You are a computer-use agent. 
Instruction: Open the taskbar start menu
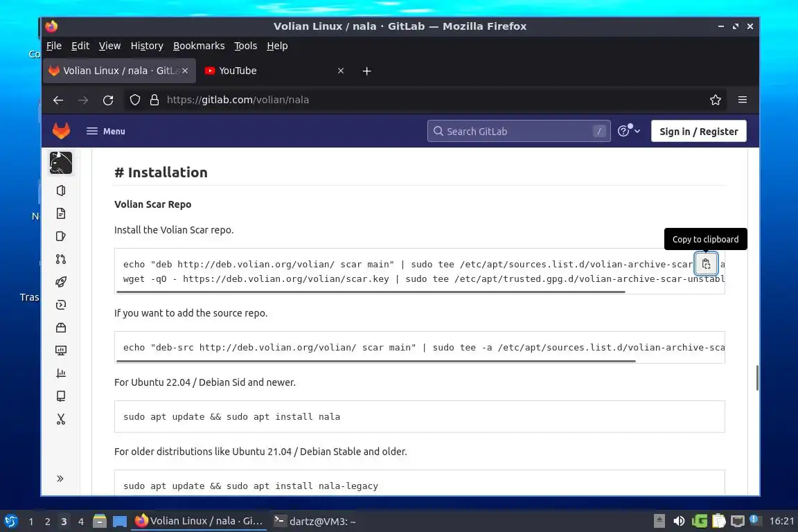click(x=10, y=521)
